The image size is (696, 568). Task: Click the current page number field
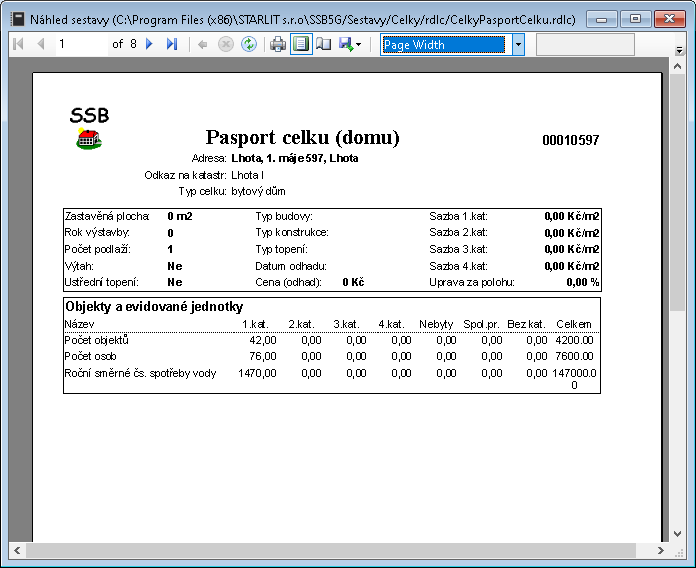coord(80,44)
